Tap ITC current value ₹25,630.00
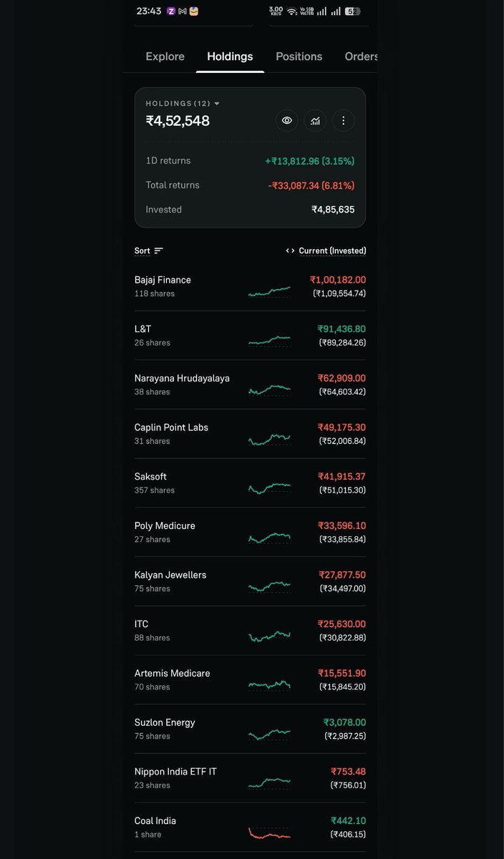 tap(341, 624)
